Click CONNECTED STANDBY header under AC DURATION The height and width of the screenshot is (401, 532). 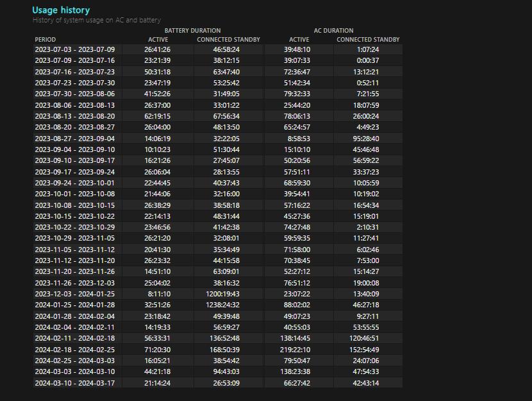368,40
